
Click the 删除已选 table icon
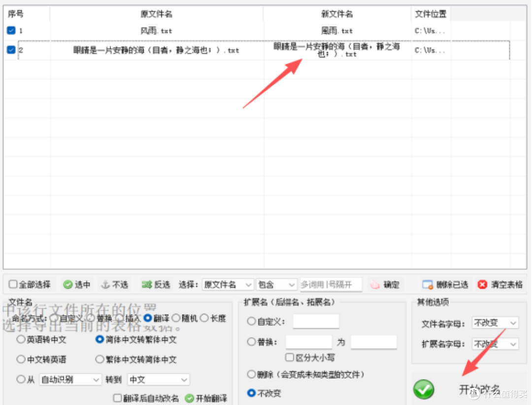(428, 285)
